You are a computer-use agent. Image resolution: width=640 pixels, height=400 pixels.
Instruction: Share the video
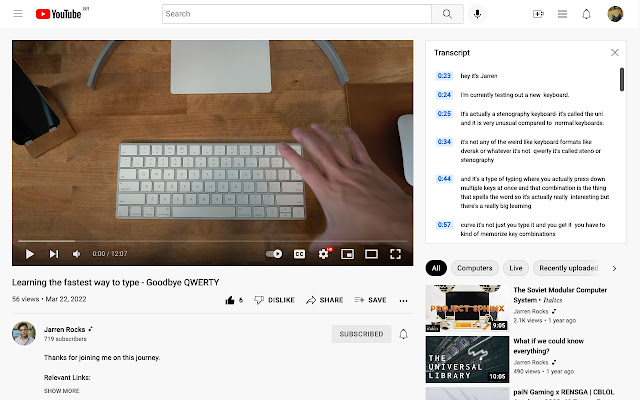click(x=324, y=300)
